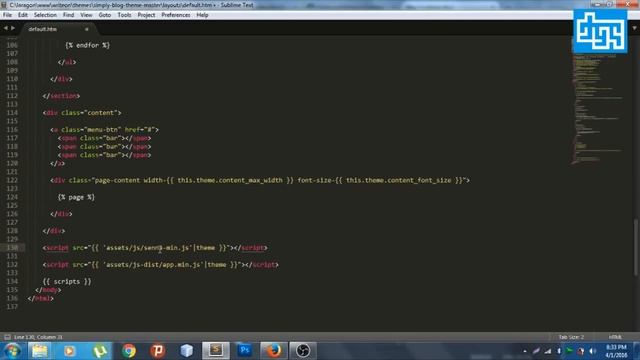Click 'this.theme.content_max_width' variable text
Screen dimensions: 640x360
pyautogui.click(x=230, y=180)
